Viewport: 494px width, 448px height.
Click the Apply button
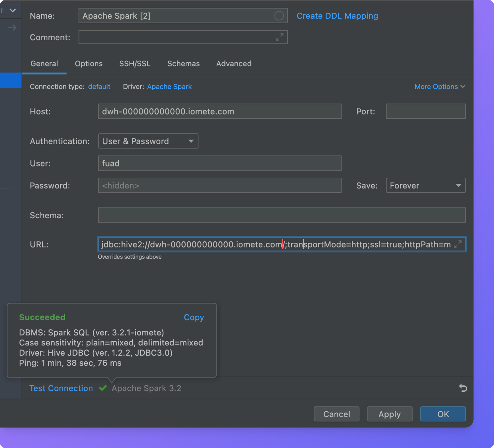(x=390, y=414)
